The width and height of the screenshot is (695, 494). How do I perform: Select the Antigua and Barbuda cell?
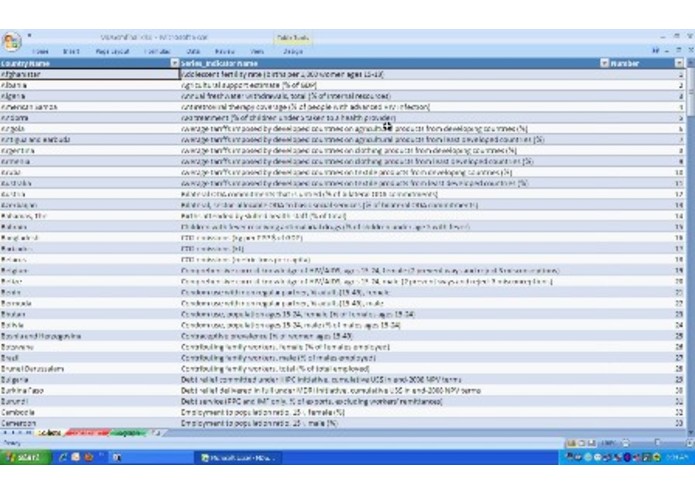pyautogui.click(x=90, y=140)
